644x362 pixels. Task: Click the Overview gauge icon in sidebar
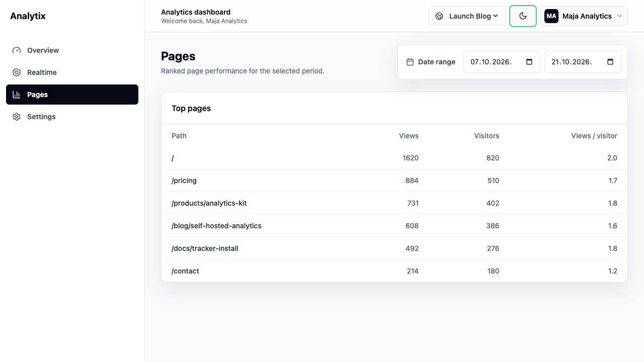pyautogui.click(x=17, y=50)
